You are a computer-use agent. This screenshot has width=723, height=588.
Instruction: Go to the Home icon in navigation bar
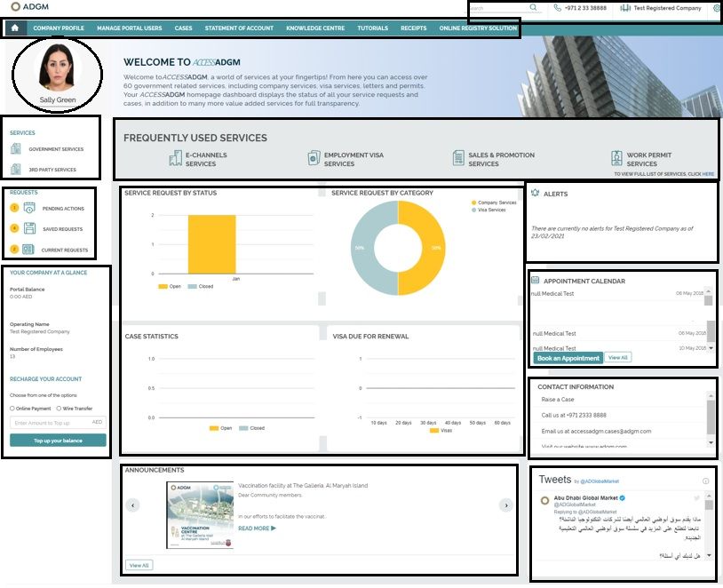point(15,28)
